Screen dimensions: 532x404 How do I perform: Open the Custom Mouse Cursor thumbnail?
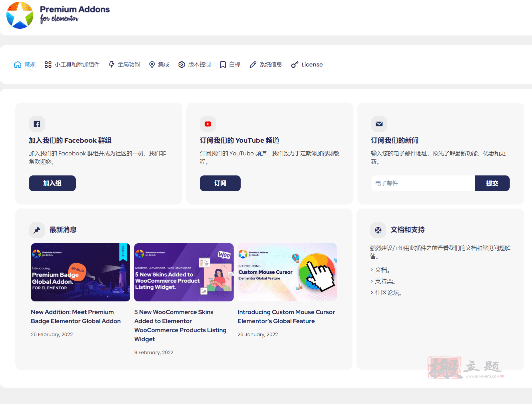click(x=287, y=272)
